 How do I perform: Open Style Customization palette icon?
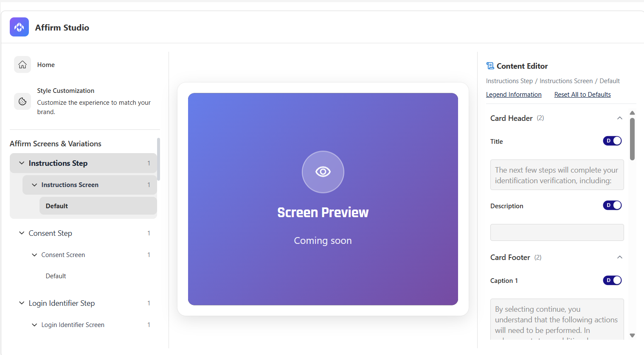(x=22, y=101)
